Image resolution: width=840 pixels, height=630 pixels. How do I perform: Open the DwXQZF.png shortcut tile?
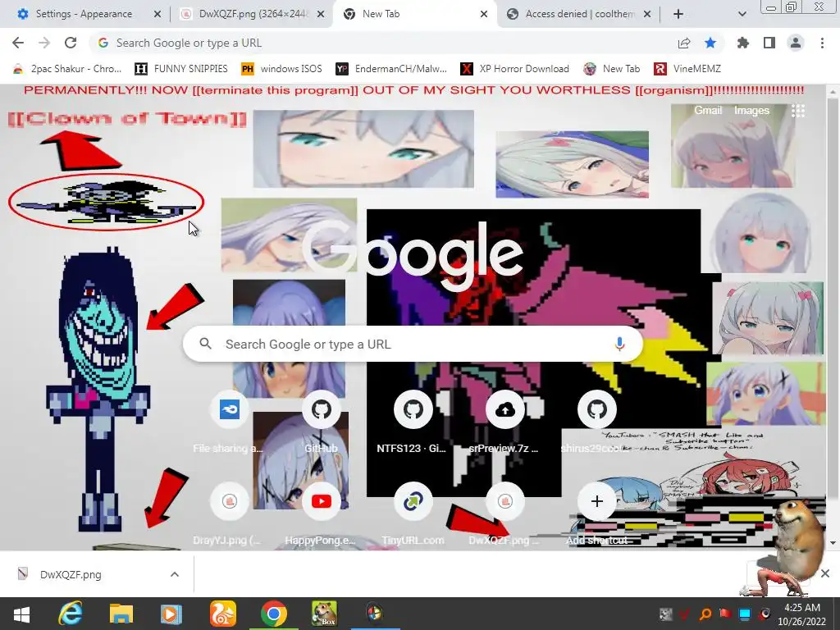pyautogui.click(x=504, y=514)
